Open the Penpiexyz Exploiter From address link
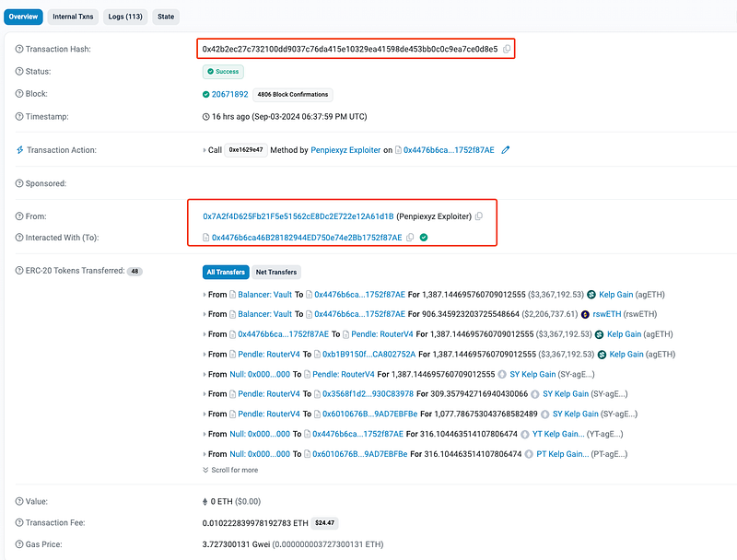 (x=298, y=216)
